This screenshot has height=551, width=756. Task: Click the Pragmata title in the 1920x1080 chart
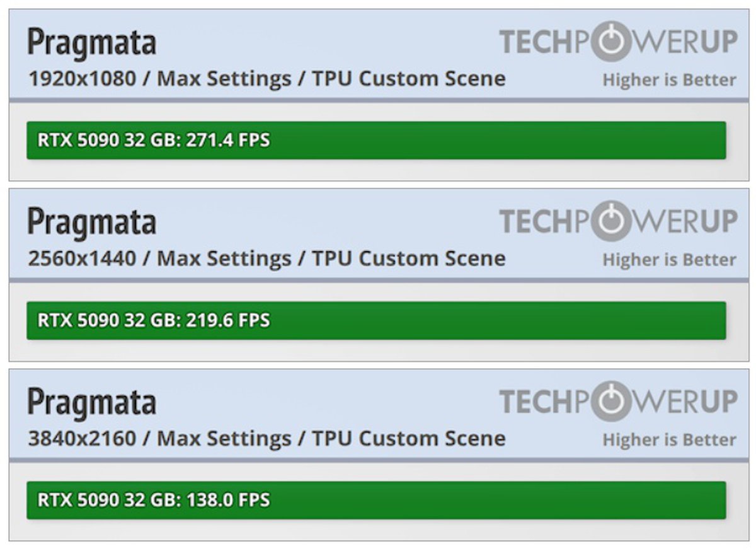92,43
